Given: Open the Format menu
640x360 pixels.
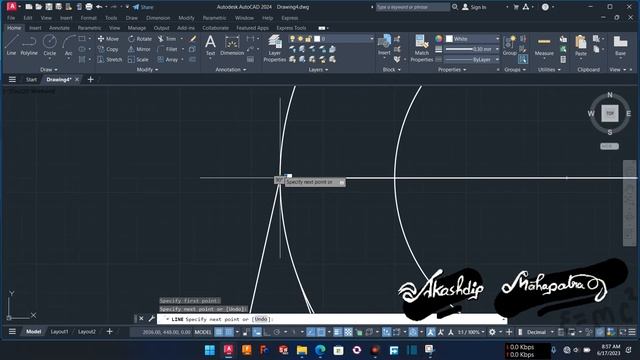Looking at the screenshot, I should pyautogui.click(x=88, y=18).
